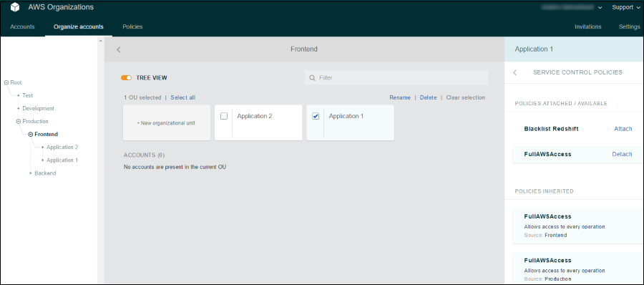Screen dimensions: 644x285
Task: Click the '1 OU selected' text
Action: click(x=142, y=97)
